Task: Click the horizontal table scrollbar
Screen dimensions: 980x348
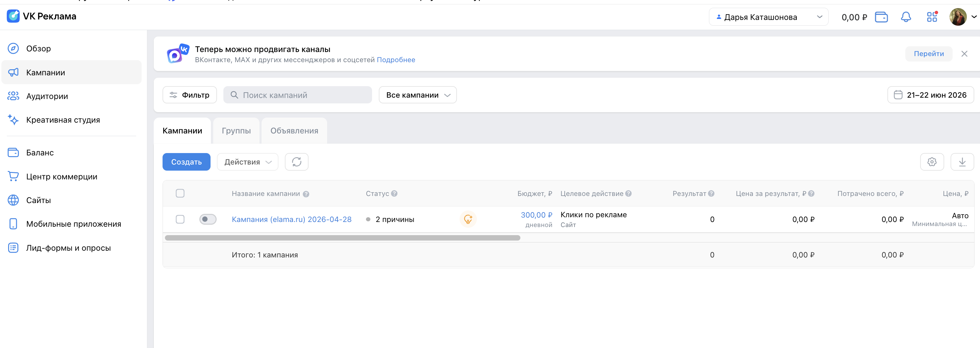Action: point(342,238)
